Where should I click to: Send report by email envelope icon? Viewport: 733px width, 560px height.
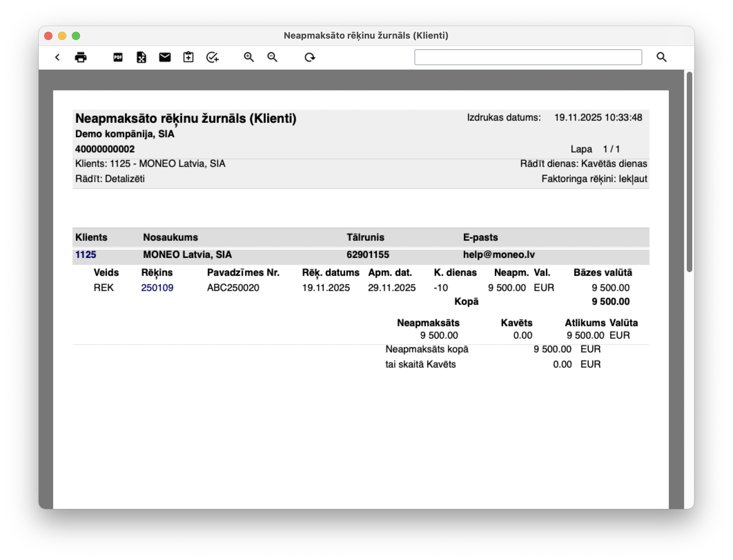[165, 57]
